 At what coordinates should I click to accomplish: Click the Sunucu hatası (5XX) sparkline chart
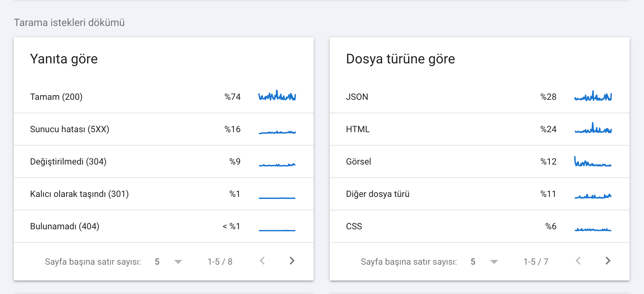(277, 132)
